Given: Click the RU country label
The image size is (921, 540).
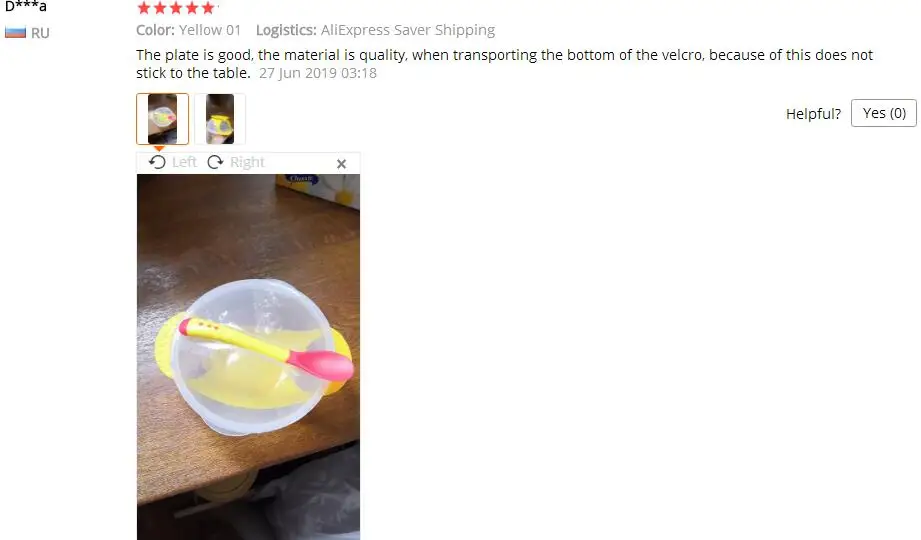Looking at the screenshot, I should pos(41,33).
